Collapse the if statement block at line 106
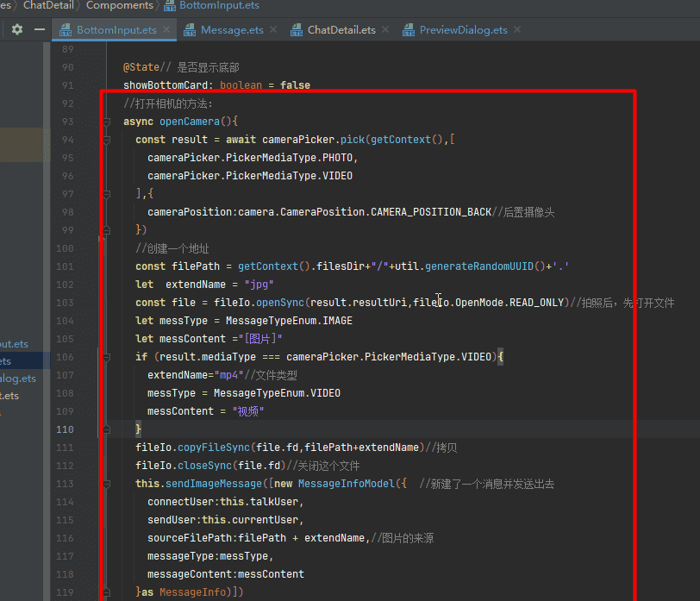Viewport: 700px width, 601px height. [x=106, y=357]
